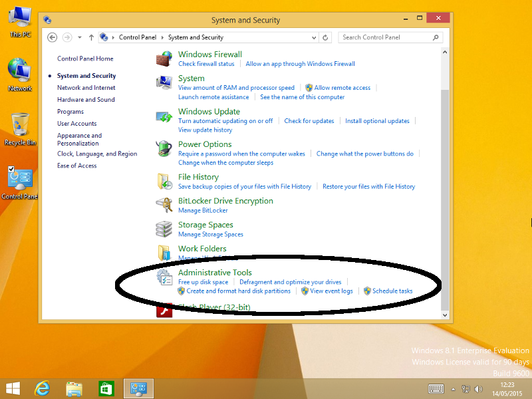Click Control Panel in the breadcrumb

click(138, 37)
